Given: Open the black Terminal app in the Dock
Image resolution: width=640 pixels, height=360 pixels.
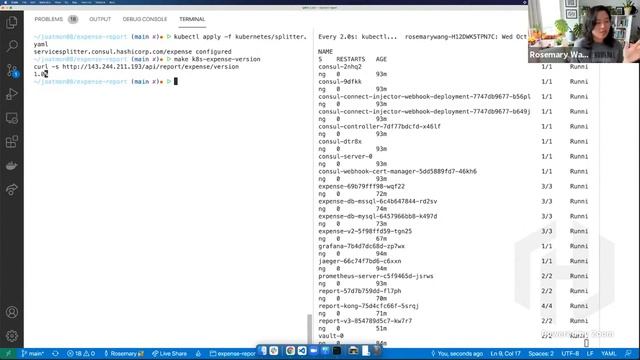Looking at the screenshot, I should (337, 350).
